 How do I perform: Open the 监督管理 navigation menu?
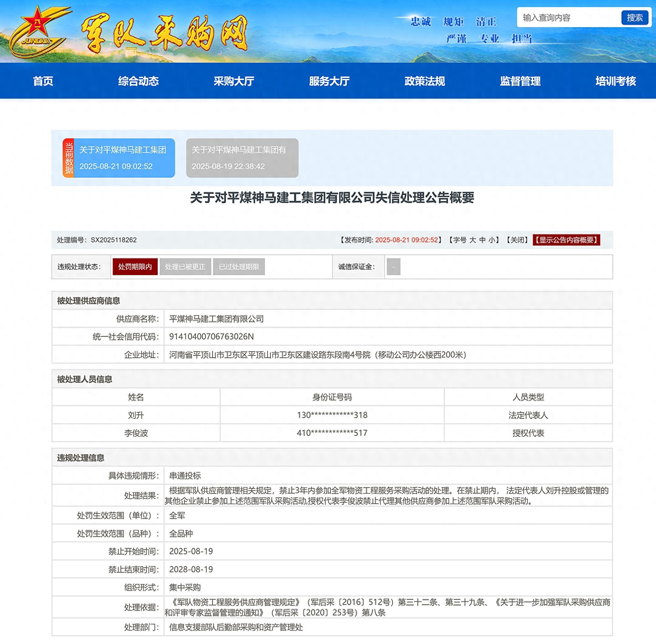520,81
